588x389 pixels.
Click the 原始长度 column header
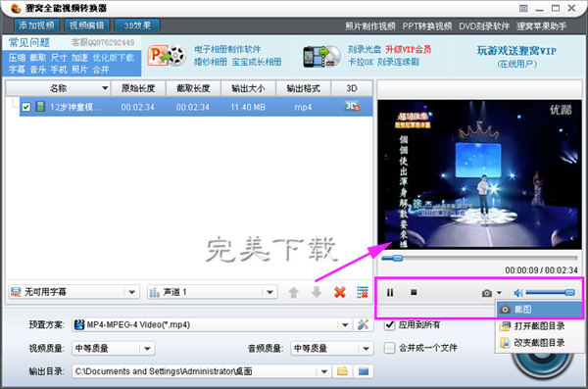138,88
